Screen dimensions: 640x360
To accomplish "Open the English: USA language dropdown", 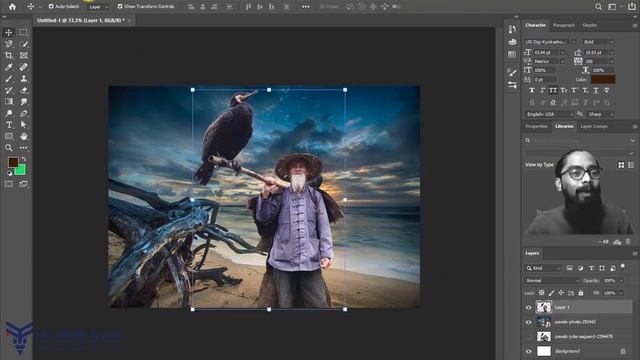I will pyautogui.click(x=549, y=114).
